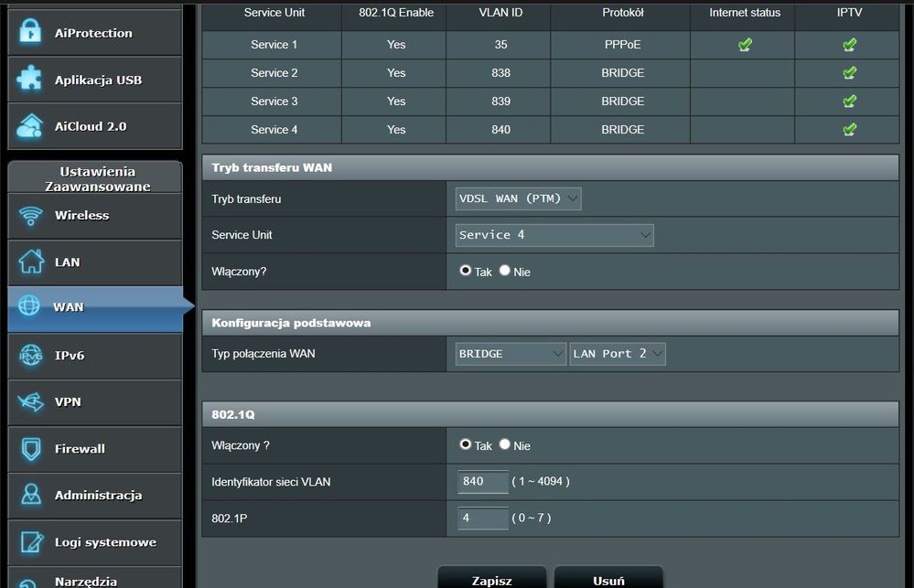Open Firewall via the shield icon

coord(31,449)
